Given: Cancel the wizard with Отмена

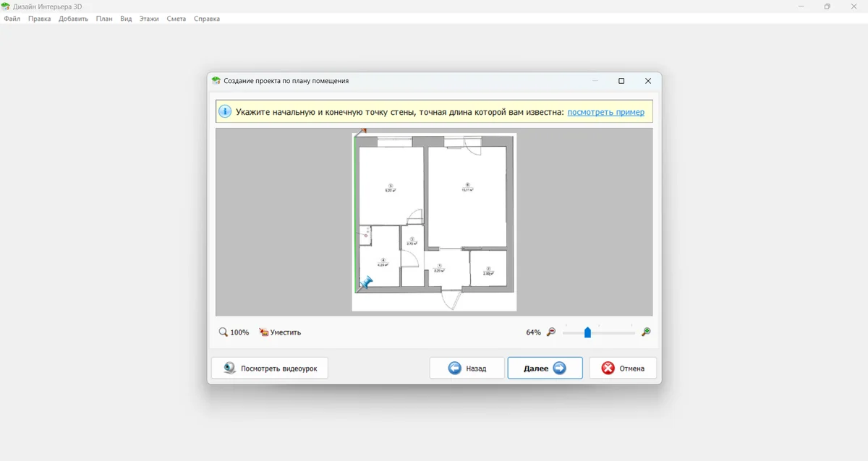Looking at the screenshot, I should (x=623, y=369).
